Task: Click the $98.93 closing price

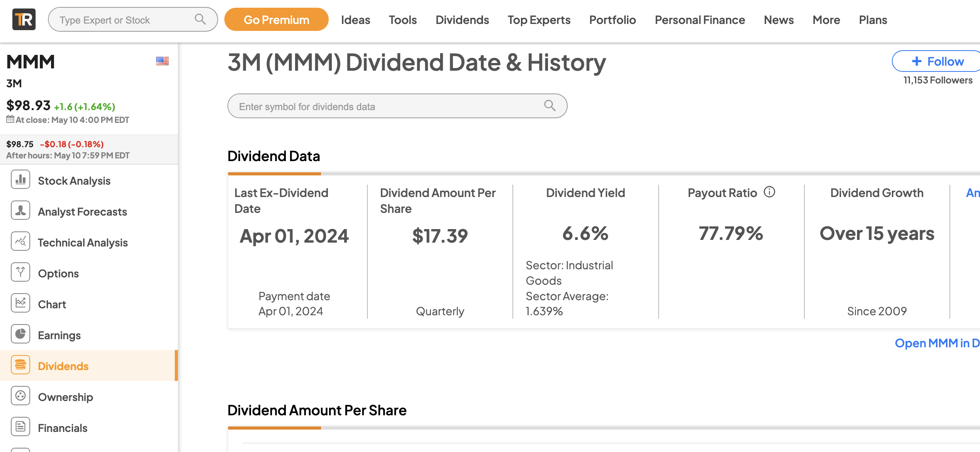Action: 28,105
